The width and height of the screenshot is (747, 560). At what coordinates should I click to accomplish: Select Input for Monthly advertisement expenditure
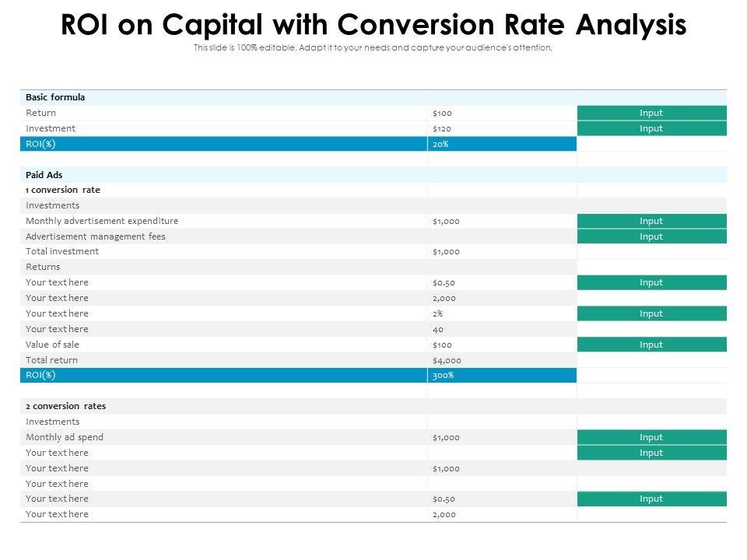tap(651, 221)
